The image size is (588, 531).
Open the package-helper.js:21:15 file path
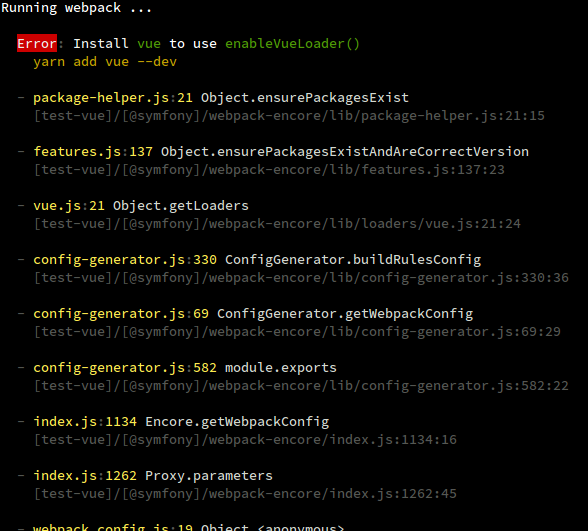point(289,116)
